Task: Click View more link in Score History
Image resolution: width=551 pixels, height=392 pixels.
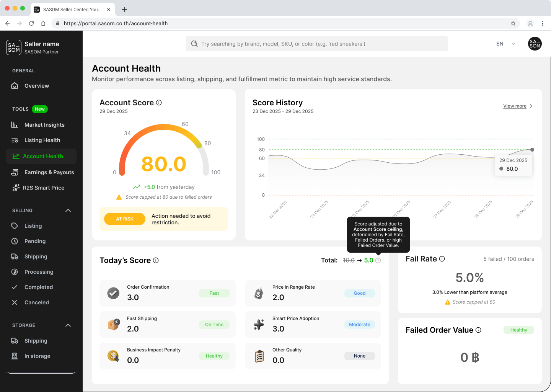Action: tap(515, 106)
